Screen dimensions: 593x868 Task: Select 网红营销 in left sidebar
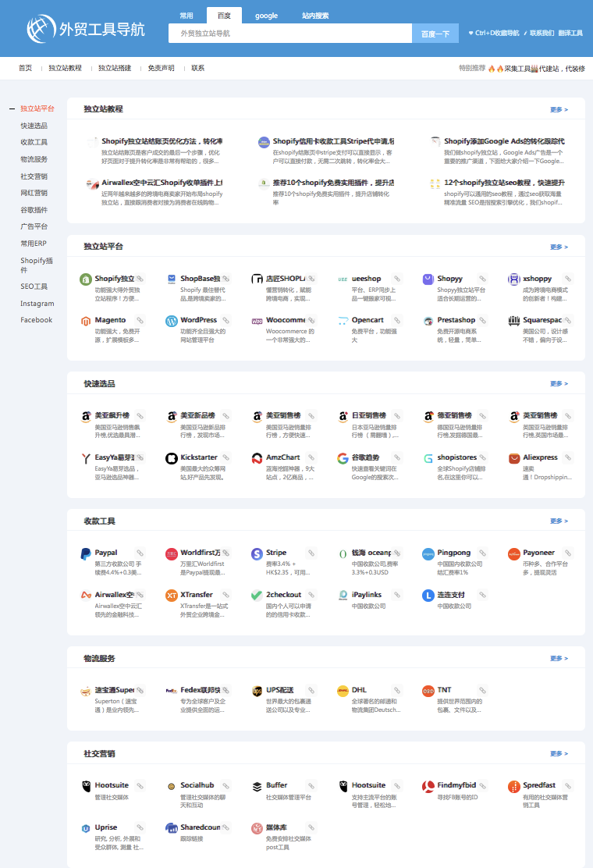(x=34, y=194)
